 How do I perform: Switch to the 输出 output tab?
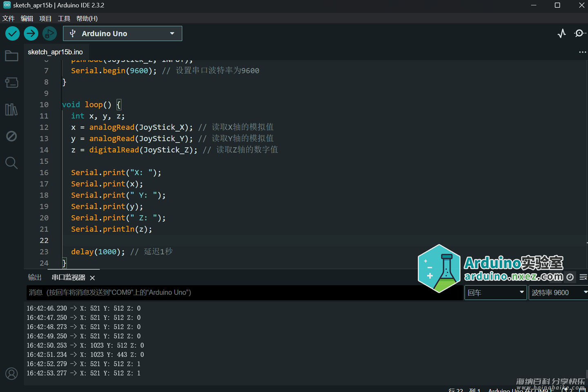[x=35, y=277]
